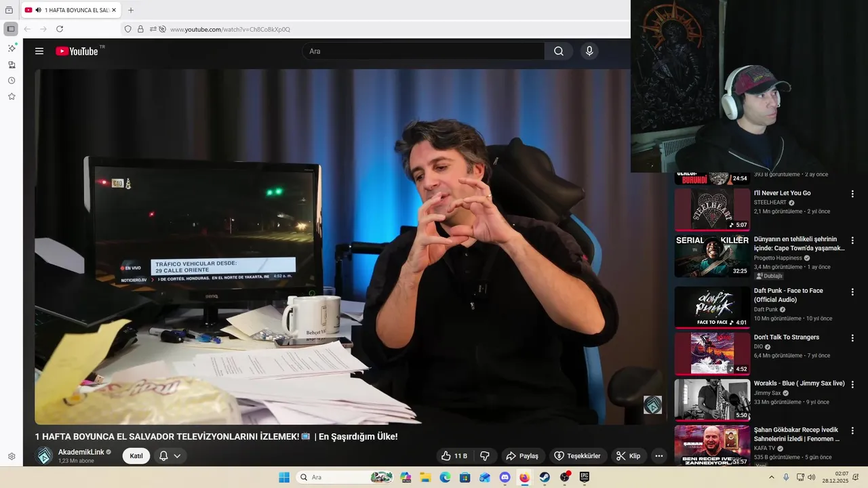Image resolution: width=868 pixels, height=488 pixels.
Task: Open Worakls - Blue (Jimmy Sax live) title
Action: click(x=800, y=384)
